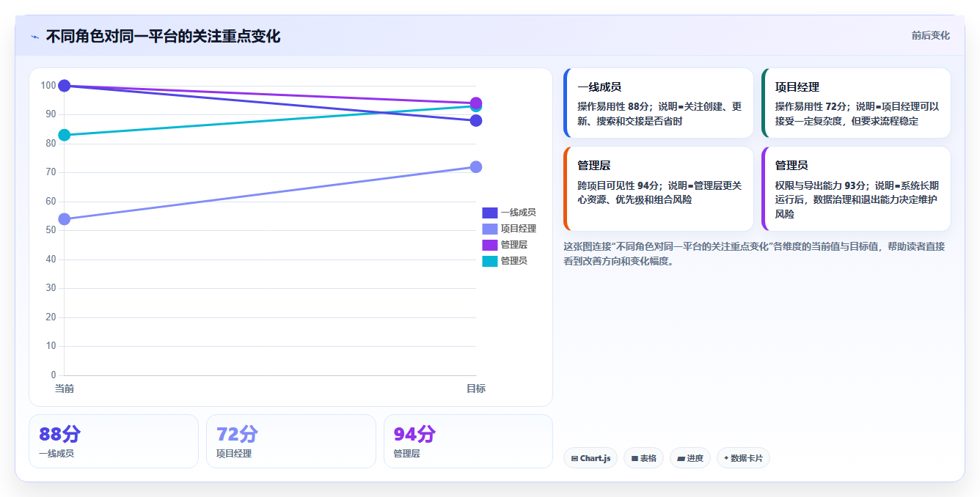
Task: Open the 一线成员 info card
Action: click(x=659, y=103)
